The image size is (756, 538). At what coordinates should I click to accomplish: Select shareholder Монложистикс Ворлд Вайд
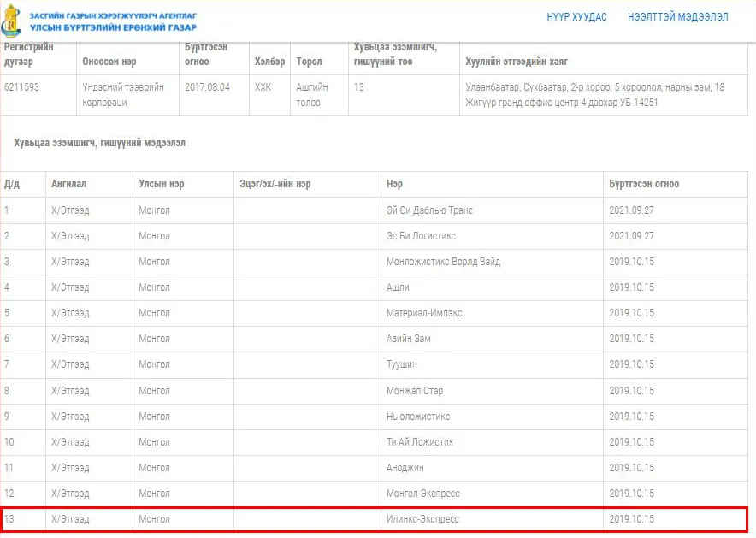pyautogui.click(x=444, y=261)
